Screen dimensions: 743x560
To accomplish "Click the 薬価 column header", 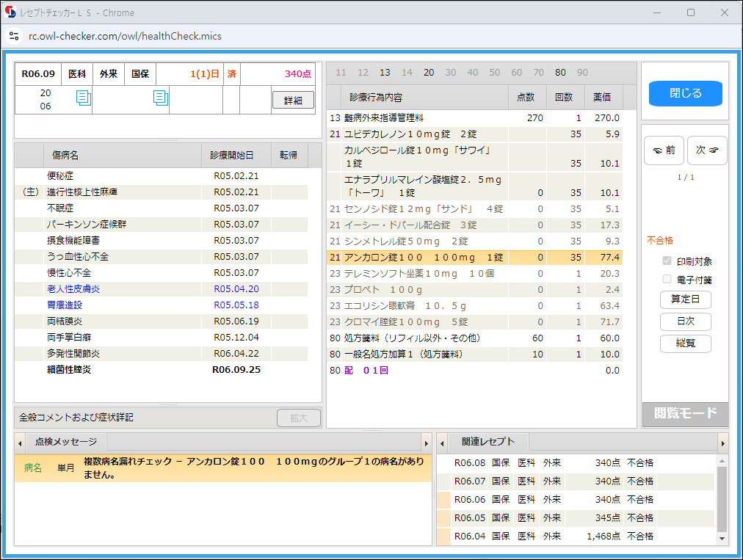I will coord(602,97).
